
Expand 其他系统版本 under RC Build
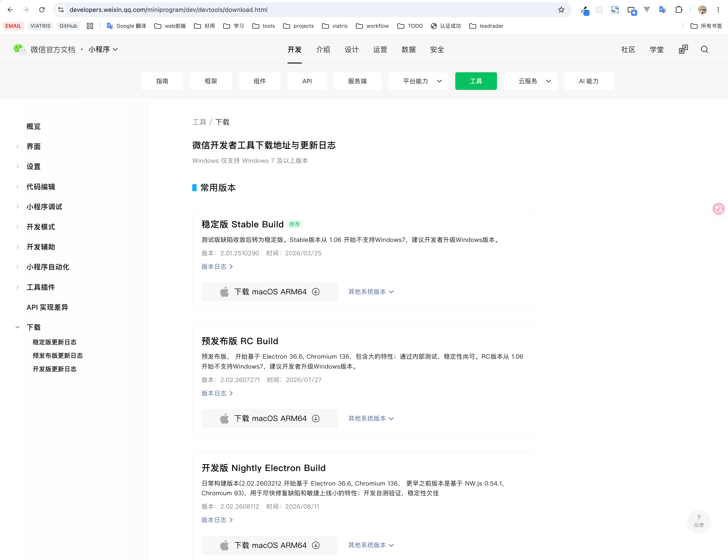371,418
